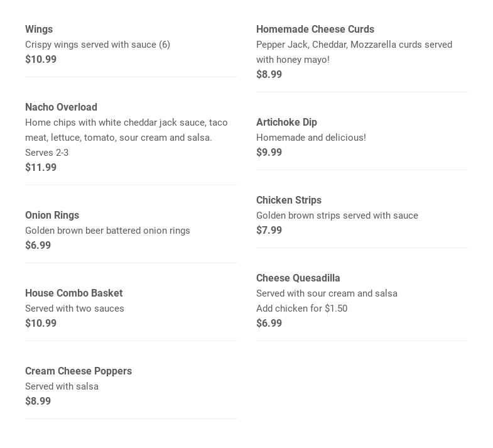Click the Wings menu item title
The width and height of the screenshot is (493, 448).
[39, 29]
